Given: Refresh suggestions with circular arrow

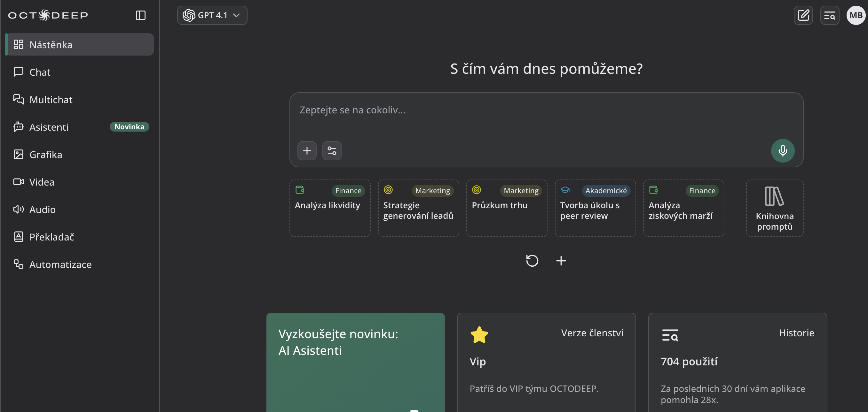Looking at the screenshot, I should [532, 261].
